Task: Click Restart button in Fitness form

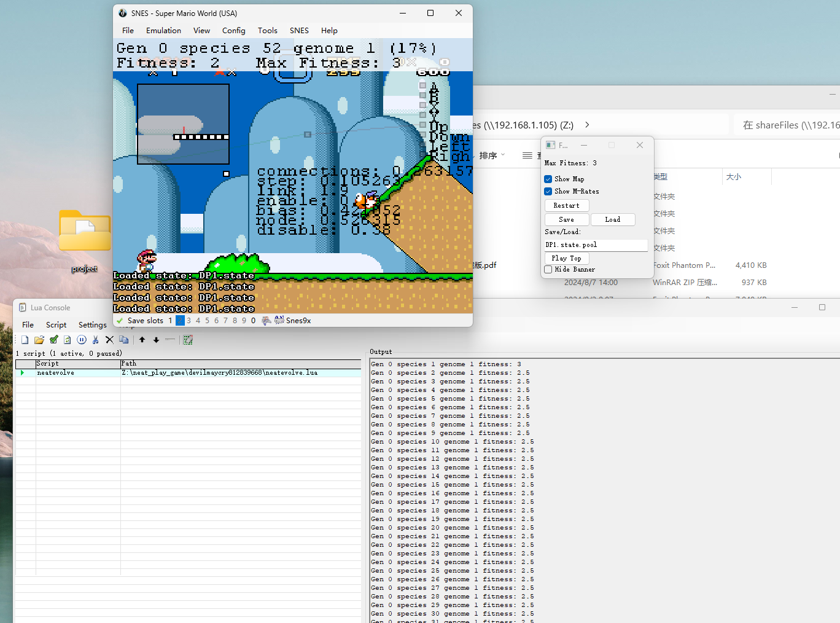Action: (x=567, y=206)
